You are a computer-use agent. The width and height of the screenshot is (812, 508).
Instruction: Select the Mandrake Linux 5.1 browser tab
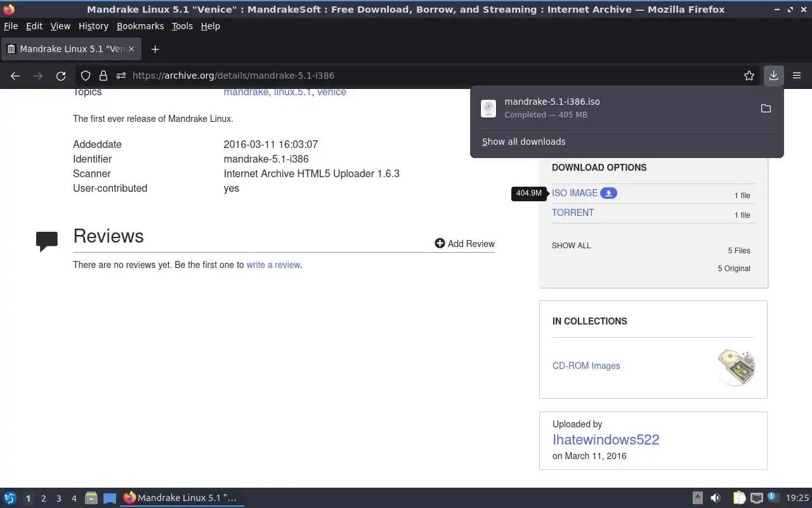point(70,49)
